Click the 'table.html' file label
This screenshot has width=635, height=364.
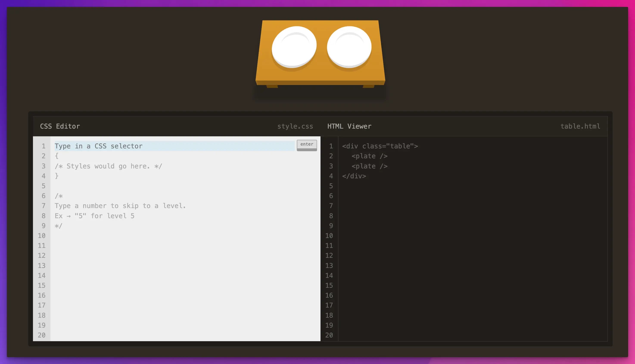click(580, 126)
